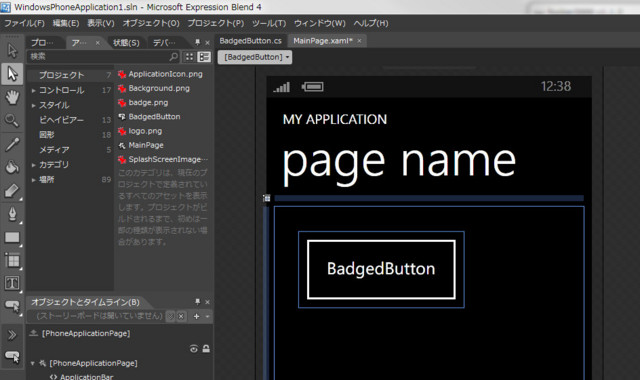Select the Selection arrow tool

(12, 51)
